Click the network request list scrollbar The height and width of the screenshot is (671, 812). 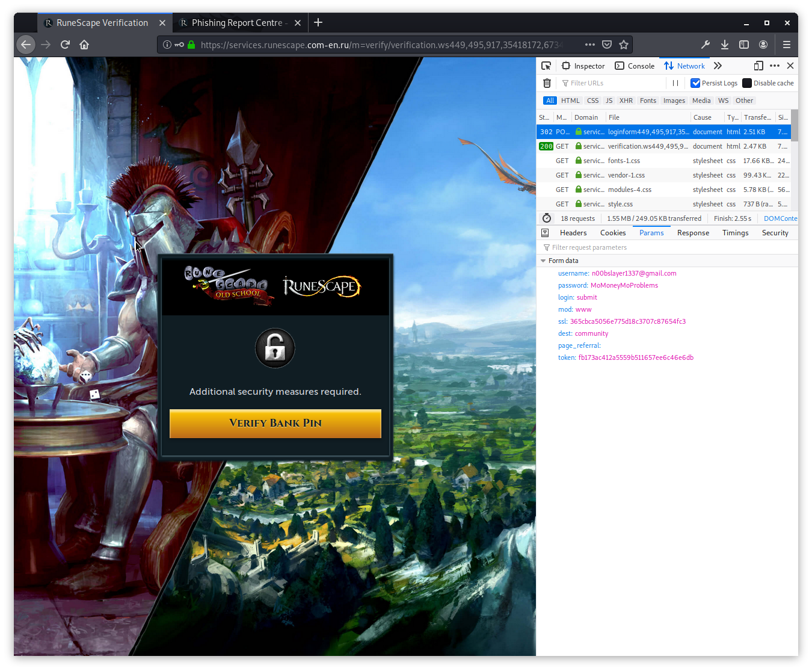[x=795, y=126]
